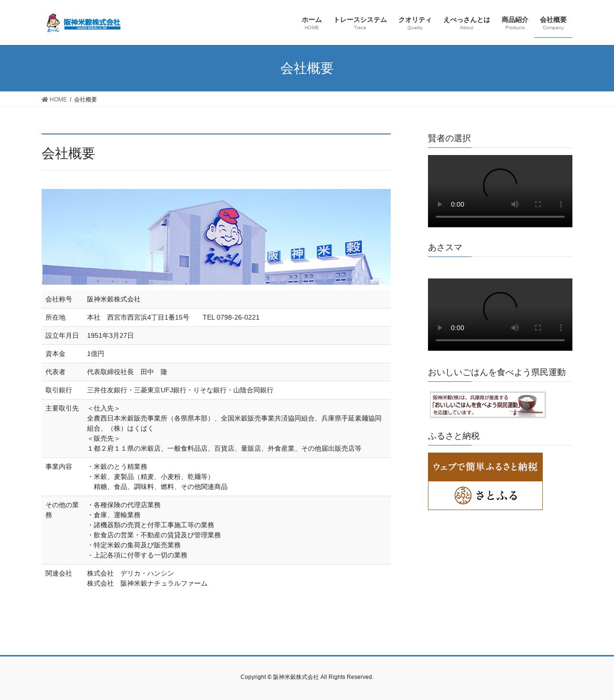Viewport: 614px width, 700px height.
Task: Open more options on あさスマ video
Action: (561, 328)
